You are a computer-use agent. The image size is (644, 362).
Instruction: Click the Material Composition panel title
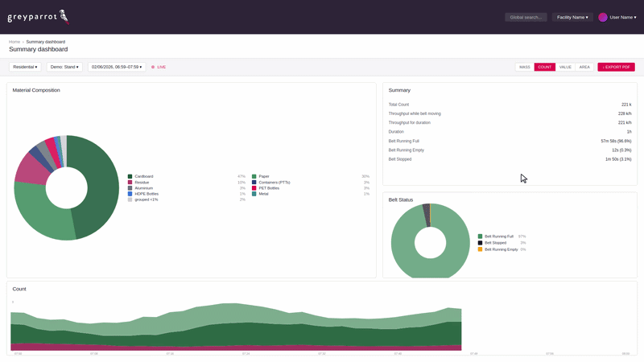click(x=36, y=90)
